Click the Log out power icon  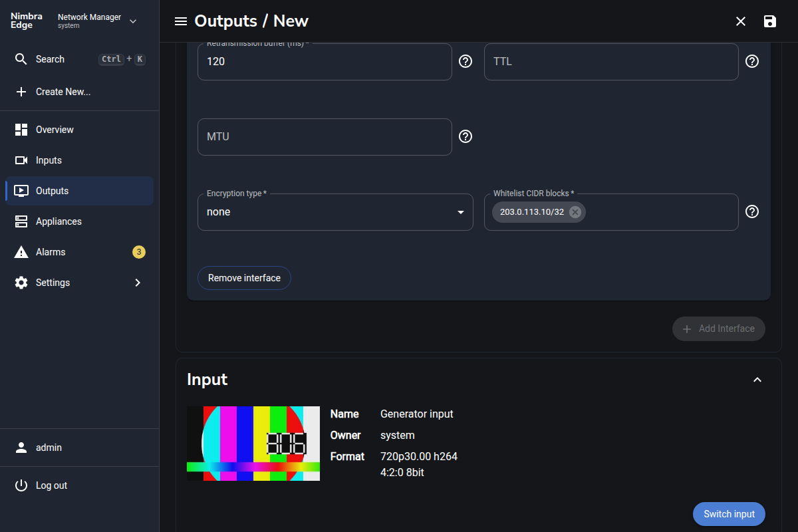tap(21, 485)
